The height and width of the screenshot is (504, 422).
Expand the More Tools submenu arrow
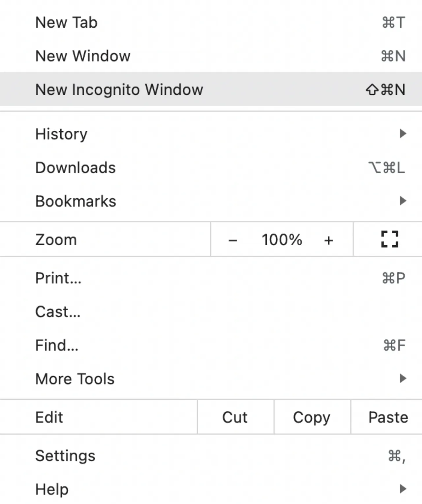pyautogui.click(x=403, y=378)
